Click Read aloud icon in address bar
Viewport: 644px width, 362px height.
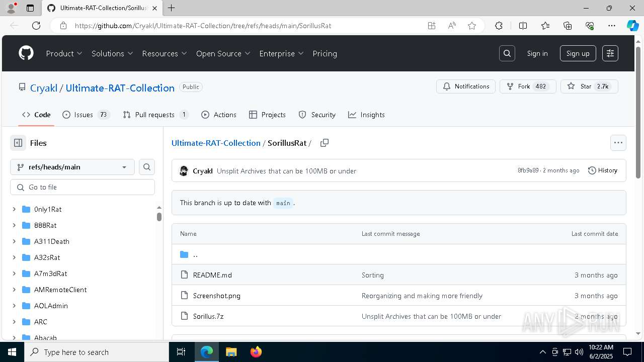452,26
